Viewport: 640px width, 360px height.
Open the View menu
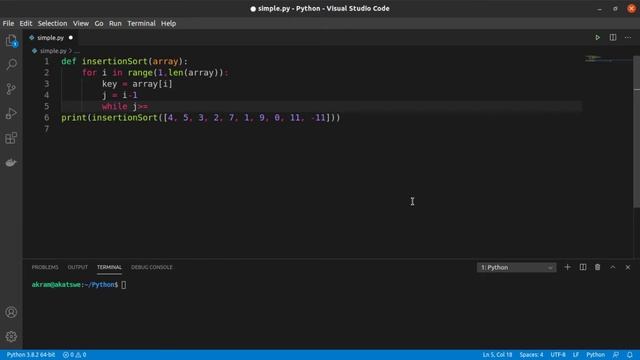point(81,23)
